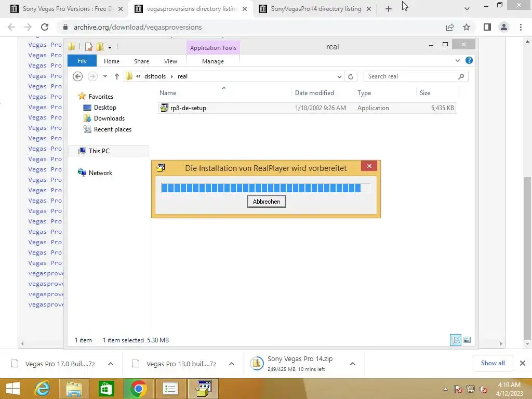This screenshot has height=399, width=532.
Task: Go back in Explorer navigation
Action: (x=78, y=76)
